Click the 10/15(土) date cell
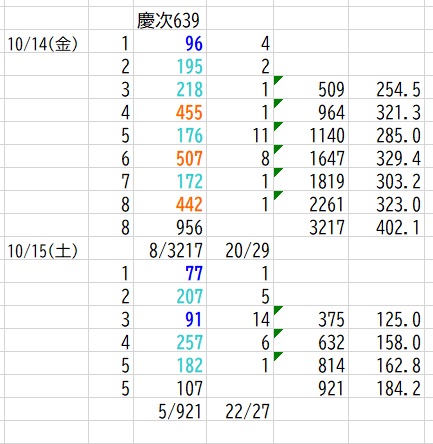Screen dimensions: 433x444 [43, 251]
